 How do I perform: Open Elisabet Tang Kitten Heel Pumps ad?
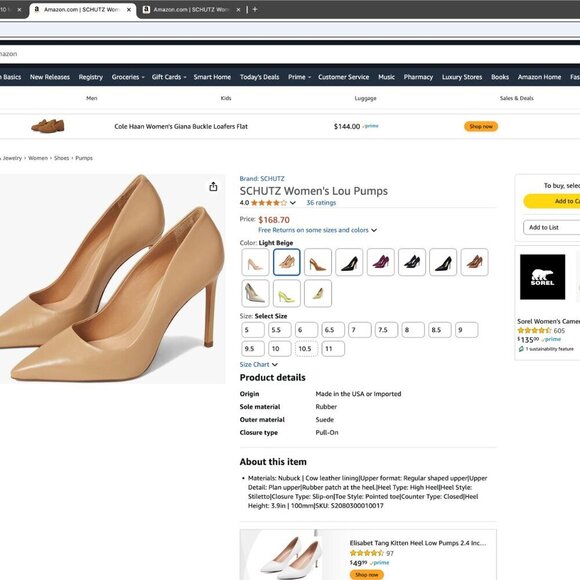coord(418,543)
